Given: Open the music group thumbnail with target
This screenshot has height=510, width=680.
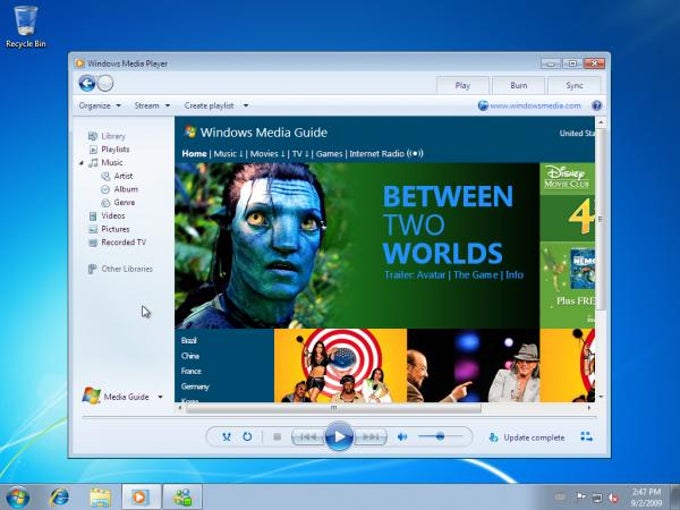Looking at the screenshot, I should coord(340,366).
